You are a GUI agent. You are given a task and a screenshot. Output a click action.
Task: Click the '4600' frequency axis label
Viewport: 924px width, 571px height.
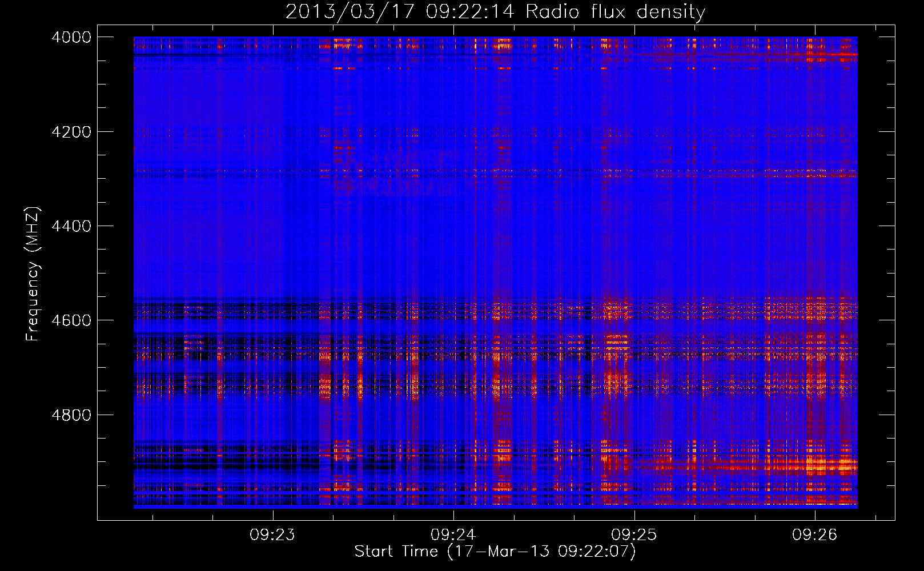click(x=71, y=320)
